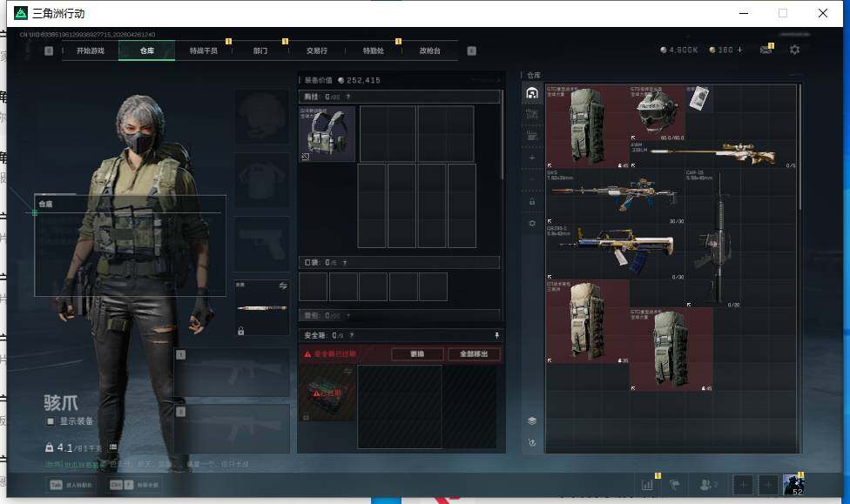Viewport: 850px width, 504px height.
Task: Select the 仓库 tab
Action: click(147, 51)
